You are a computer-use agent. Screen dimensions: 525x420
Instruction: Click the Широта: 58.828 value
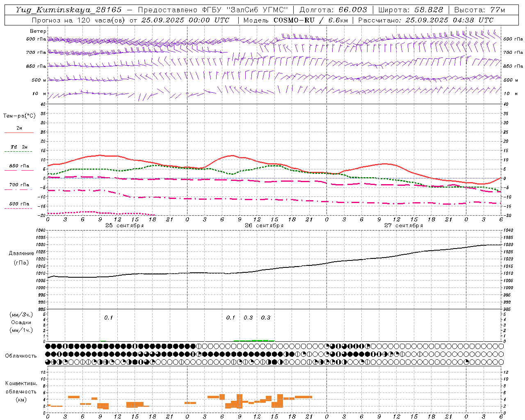410,10
